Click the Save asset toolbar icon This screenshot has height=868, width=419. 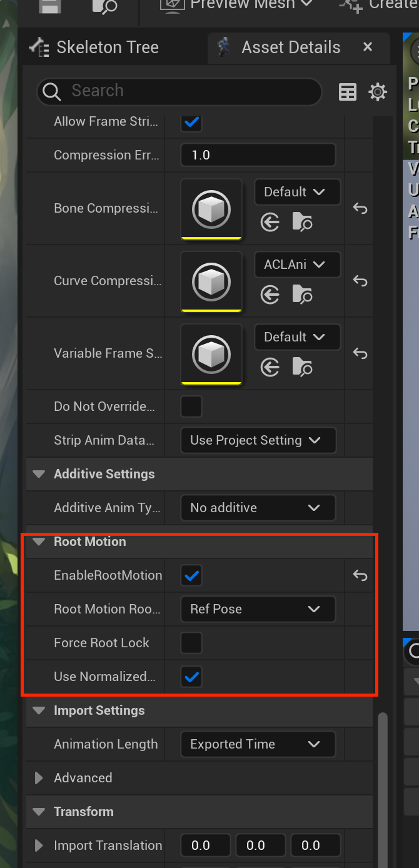pos(49,8)
